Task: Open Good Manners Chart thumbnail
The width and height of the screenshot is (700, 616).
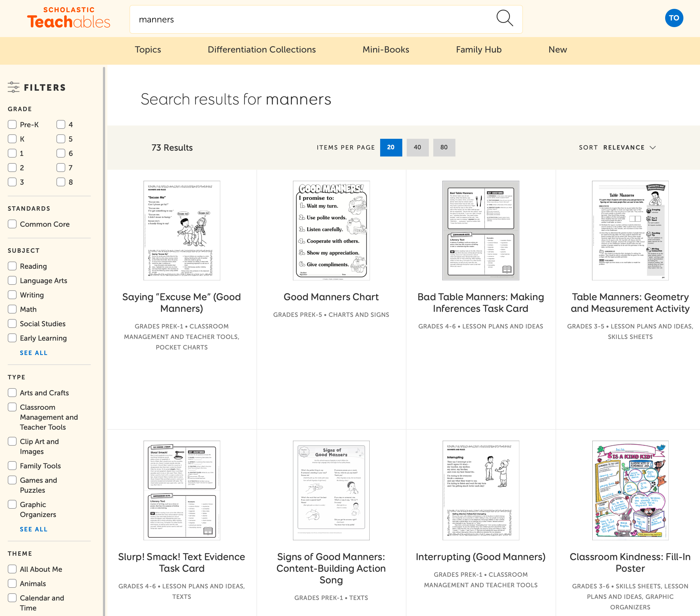Action: [x=331, y=230]
